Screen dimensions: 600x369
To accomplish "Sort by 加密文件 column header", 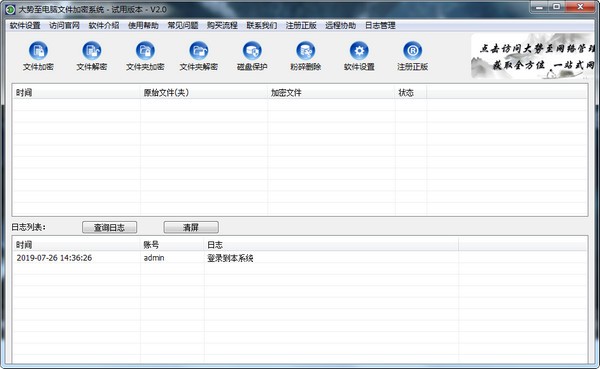I will 332,93.
